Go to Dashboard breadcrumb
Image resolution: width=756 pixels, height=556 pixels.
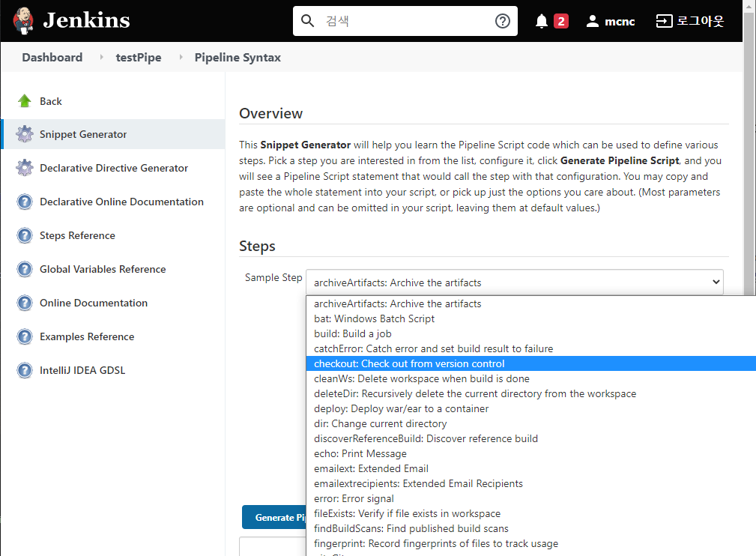pos(52,58)
